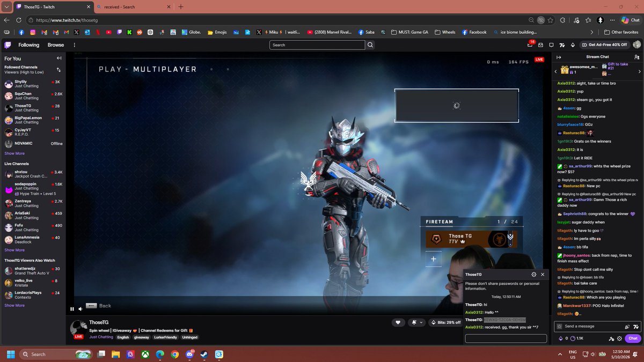Close the ThoseTG whisper window
Image resolution: width=644 pixels, height=362 pixels.
pos(543,274)
